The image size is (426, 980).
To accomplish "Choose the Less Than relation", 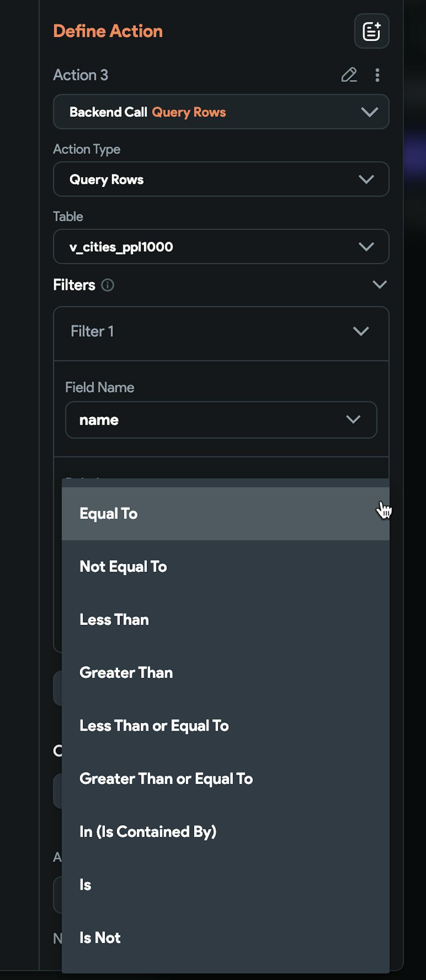I will coord(225,620).
